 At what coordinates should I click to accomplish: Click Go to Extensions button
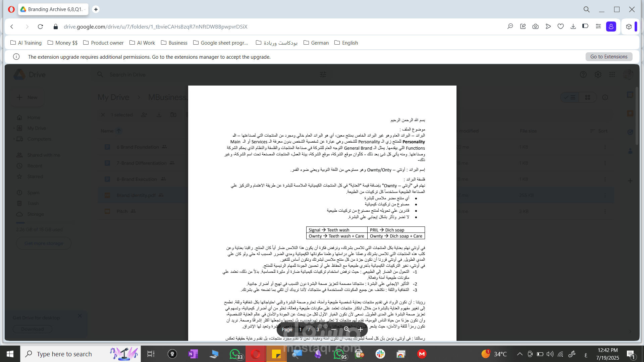609,57
